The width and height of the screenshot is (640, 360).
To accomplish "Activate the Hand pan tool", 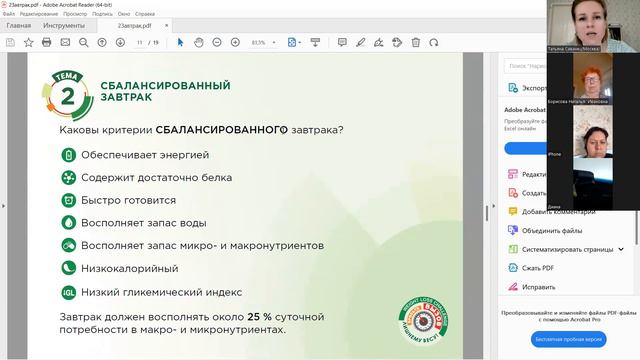I will point(199,42).
